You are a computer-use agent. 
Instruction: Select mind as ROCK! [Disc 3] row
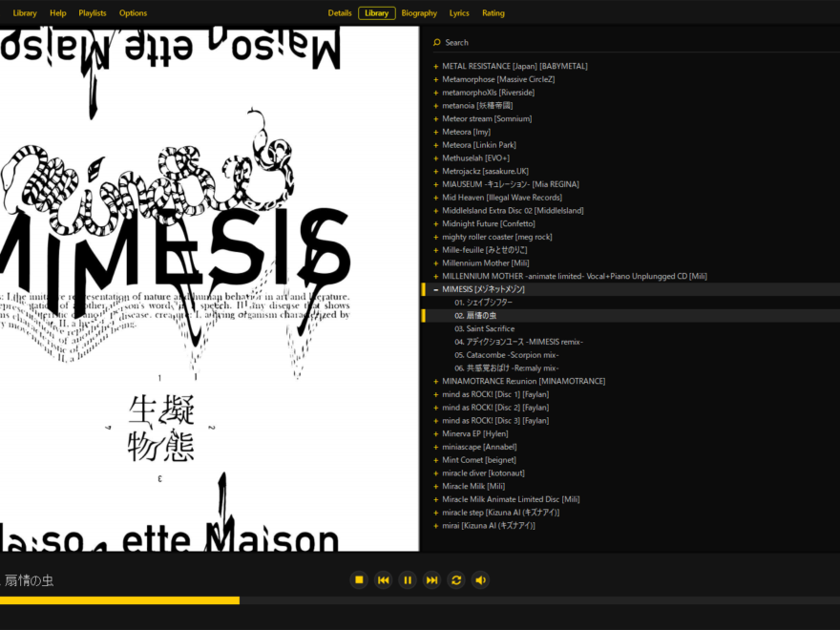coord(495,421)
